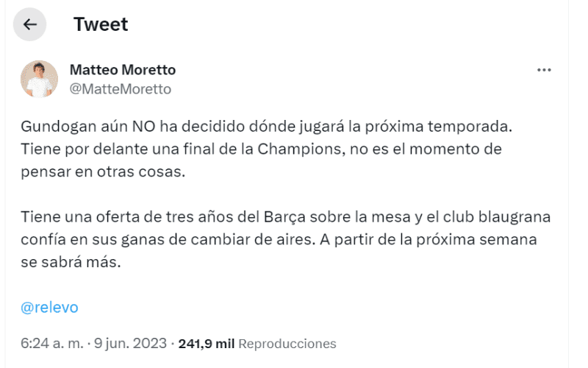
Task: Click the Reproducciones label
Action: [287, 344]
